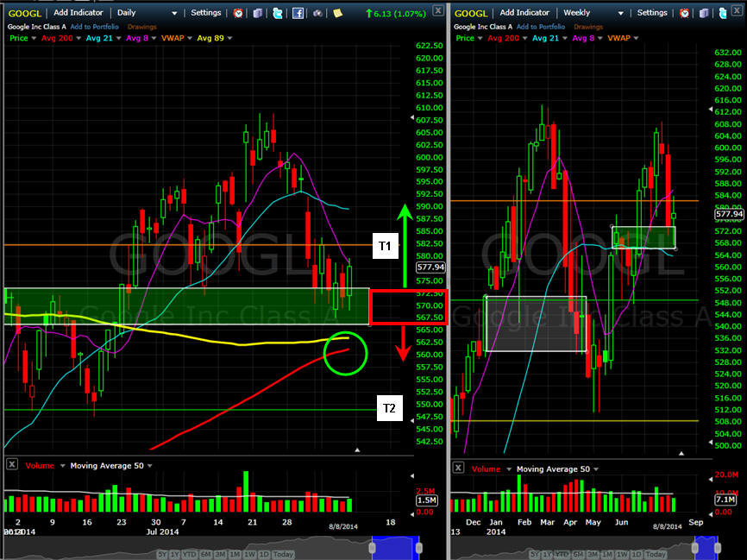Click Add to Portfolio link in Weekly chart

coord(541,27)
